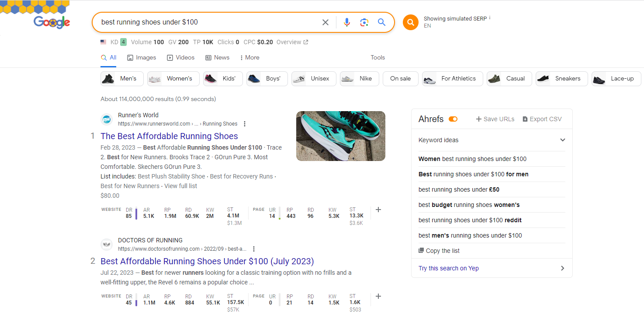
Task: Open the simulated SERP info tooltip
Action: (490, 18)
